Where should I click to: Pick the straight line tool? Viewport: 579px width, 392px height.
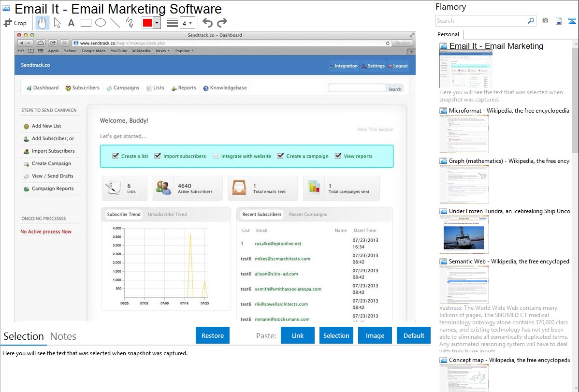click(115, 23)
